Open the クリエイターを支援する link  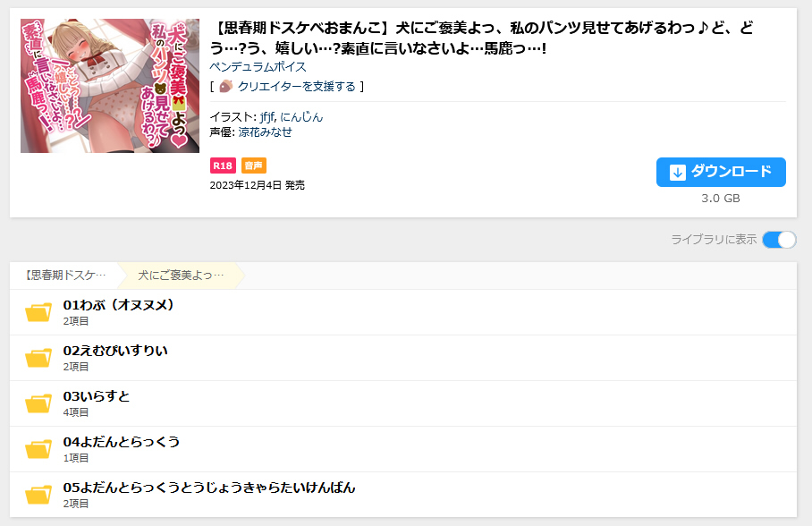(296, 87)
